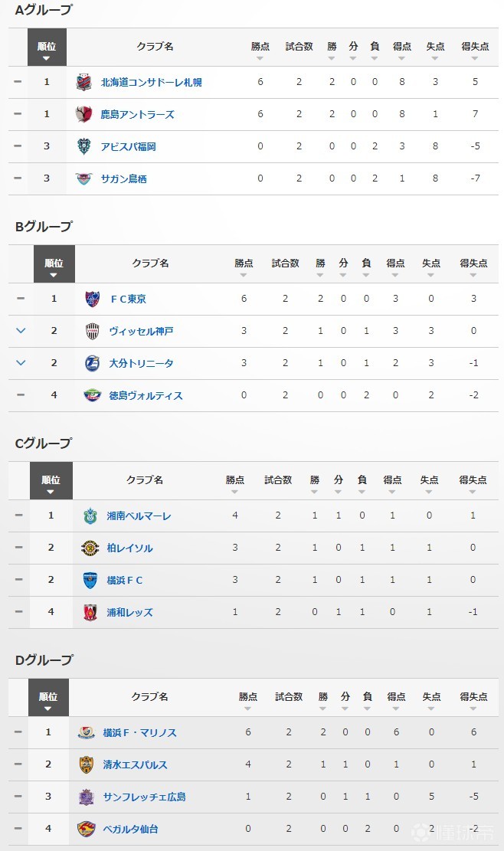Click the Kashima Antlers club crest
This screenshot has width=504, height=851.
coord(84,114)
